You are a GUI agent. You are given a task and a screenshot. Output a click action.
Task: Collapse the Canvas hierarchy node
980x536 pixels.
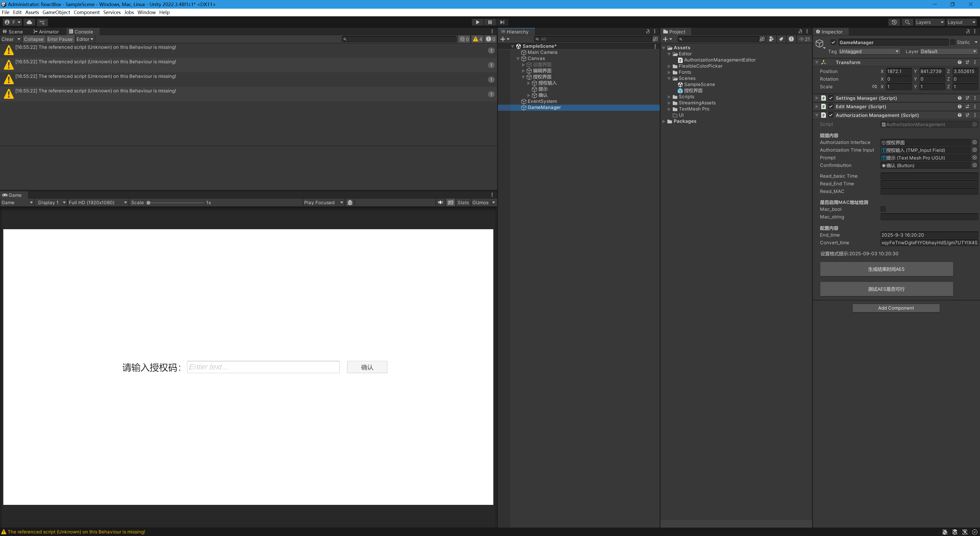tap(518, 59)
